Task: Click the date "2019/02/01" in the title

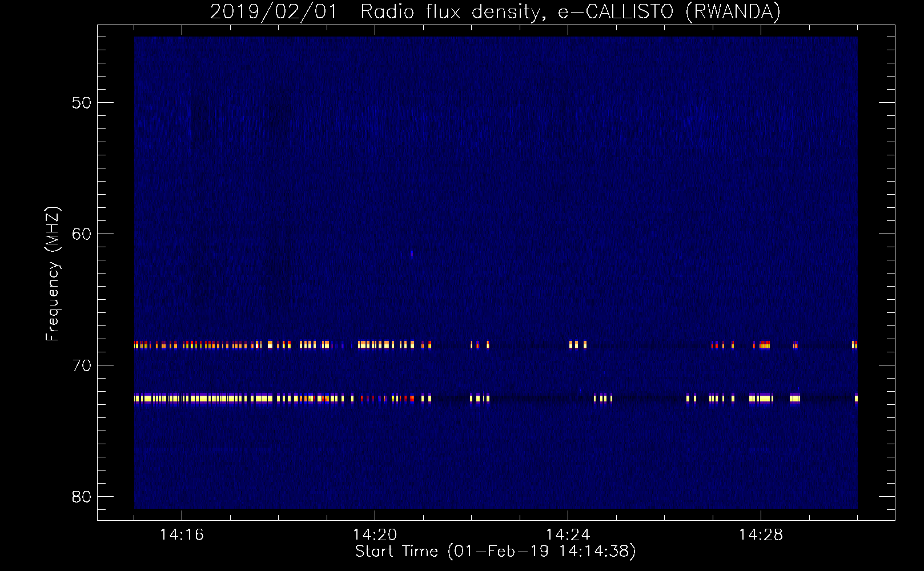Action: [x=274, y=12]
